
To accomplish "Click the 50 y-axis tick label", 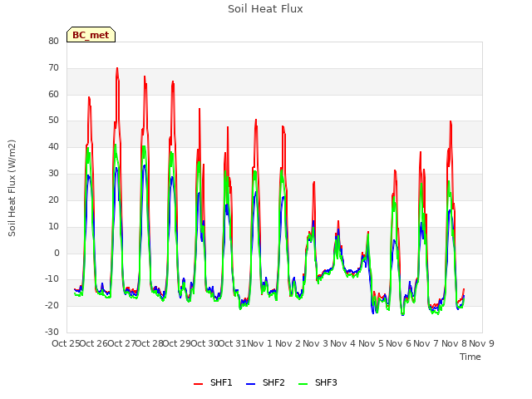I will point(53,121).
